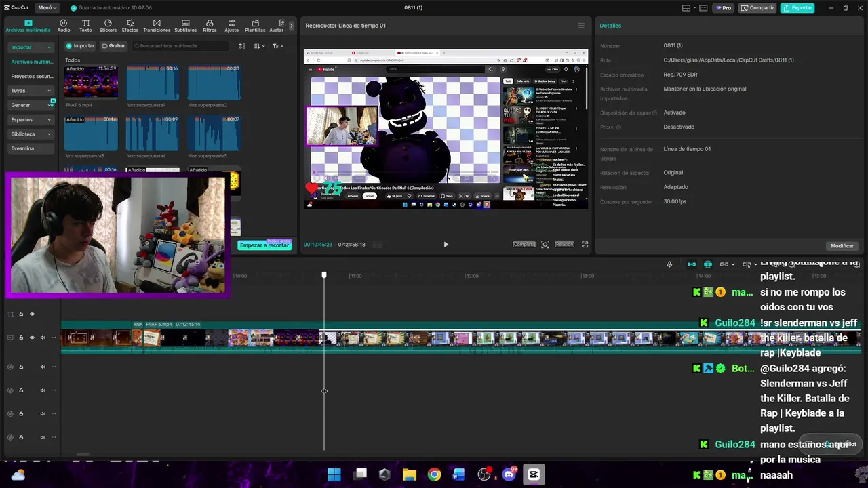Open the window layout dropdown in title bar
The height and width of the screenshot is (488, 868).
[690, 8]
